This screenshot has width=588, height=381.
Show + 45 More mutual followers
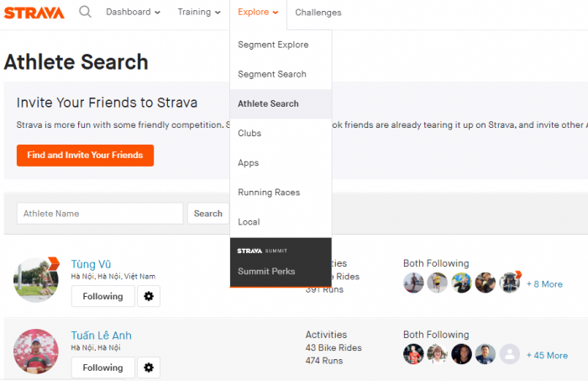(x=547, y=356)
